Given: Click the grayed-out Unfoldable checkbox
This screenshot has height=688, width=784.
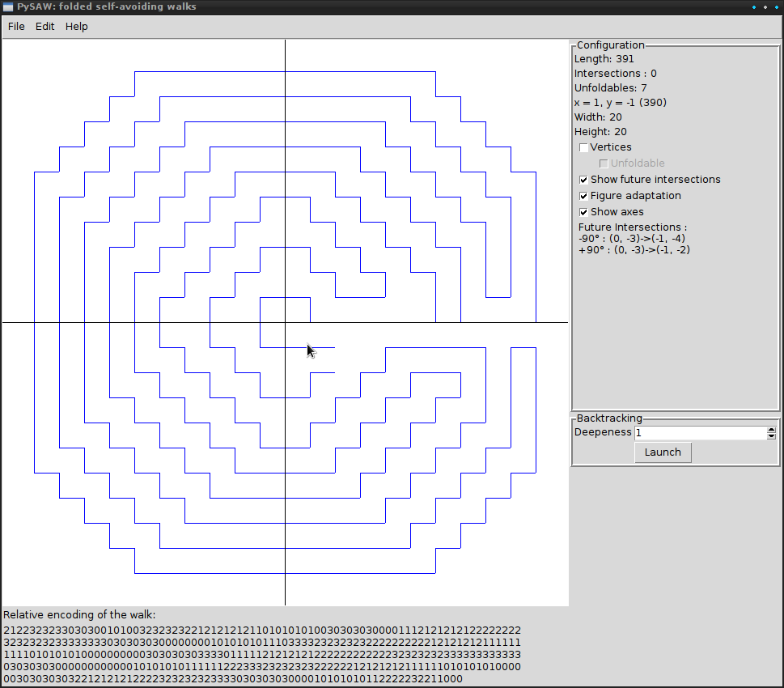Looking at the screenshot, I should click(604, 164).
